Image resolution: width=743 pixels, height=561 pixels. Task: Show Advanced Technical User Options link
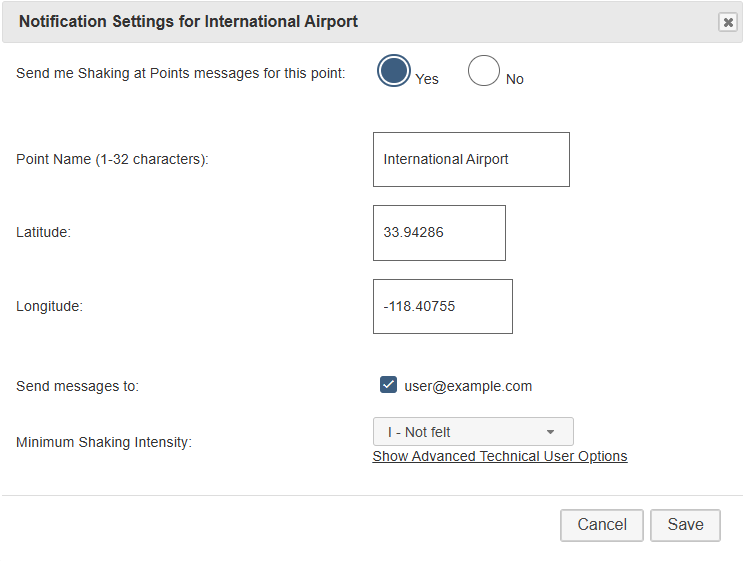pyautogui.click(x=500, y=456)
